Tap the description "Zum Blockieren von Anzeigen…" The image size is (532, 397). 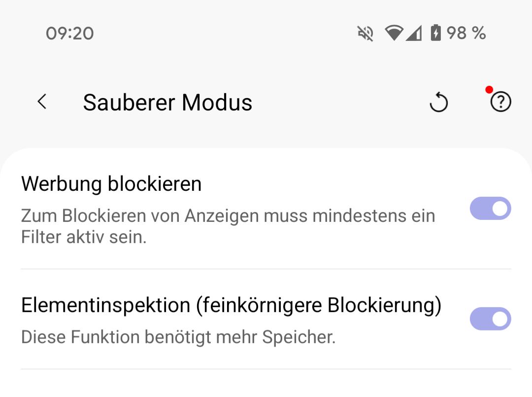[x=228, y=216]
